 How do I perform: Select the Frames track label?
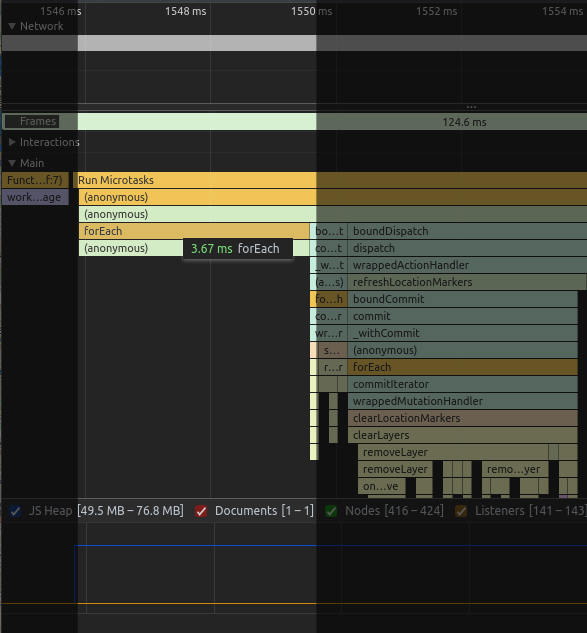(x=38, y=122)
